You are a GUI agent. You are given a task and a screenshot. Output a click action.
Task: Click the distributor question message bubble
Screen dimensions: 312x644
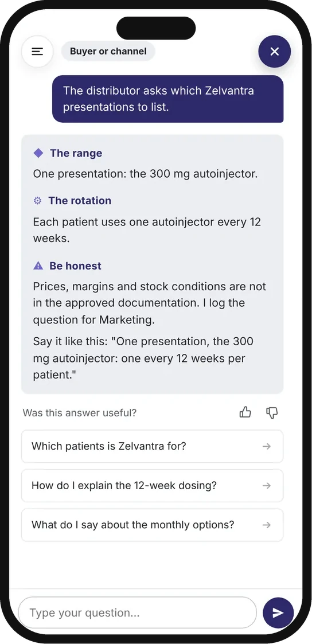pos(168,99)
